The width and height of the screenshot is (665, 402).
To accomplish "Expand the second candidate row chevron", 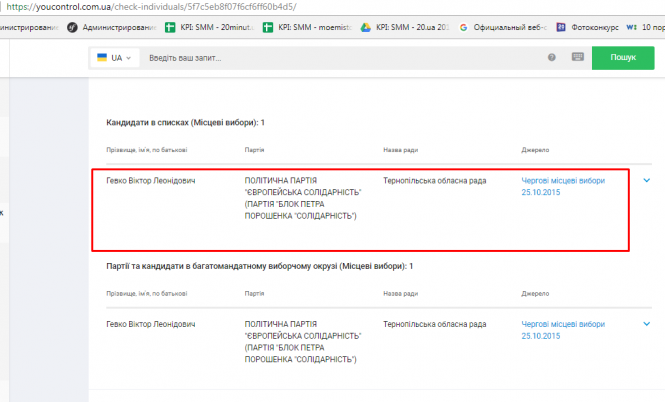I will click(646, 324).
